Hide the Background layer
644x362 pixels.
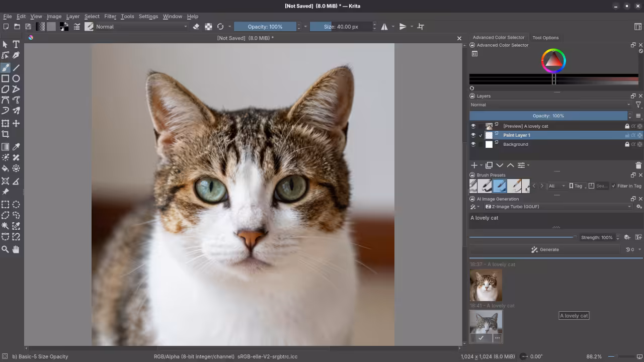click(473, 144)
